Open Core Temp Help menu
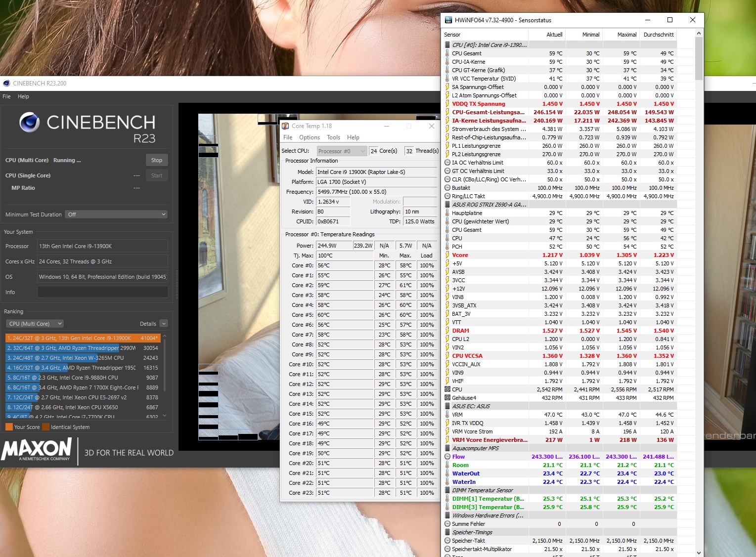756x557 pixels. pyautogui.click(x=353, y=137)
